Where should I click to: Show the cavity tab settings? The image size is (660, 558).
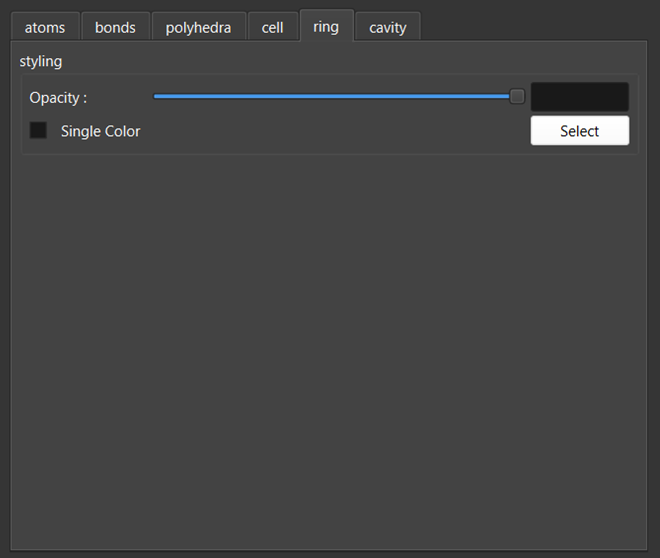[387, 27]
